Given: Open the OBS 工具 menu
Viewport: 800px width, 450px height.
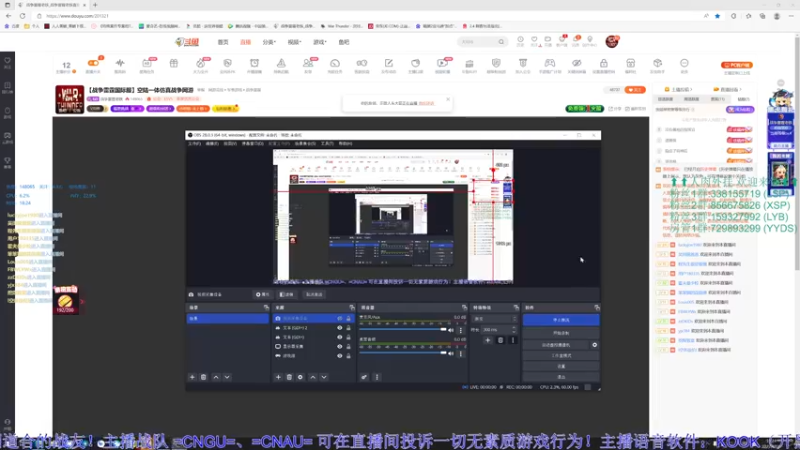Looking at the screenshot, I should coord(327,144).
